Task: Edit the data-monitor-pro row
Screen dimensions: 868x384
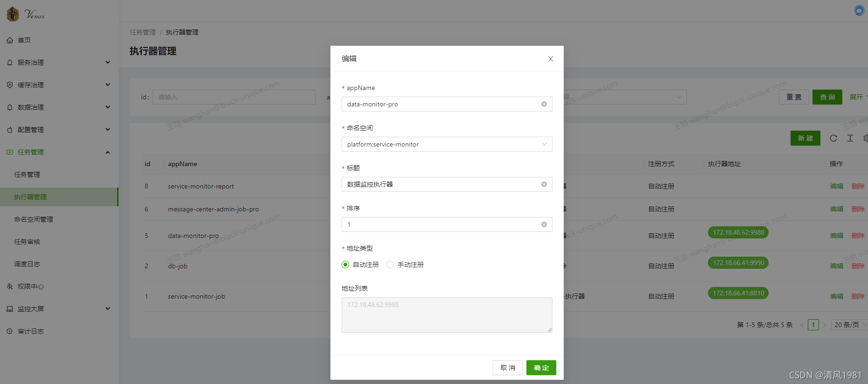Action: [x=837, y=236]
